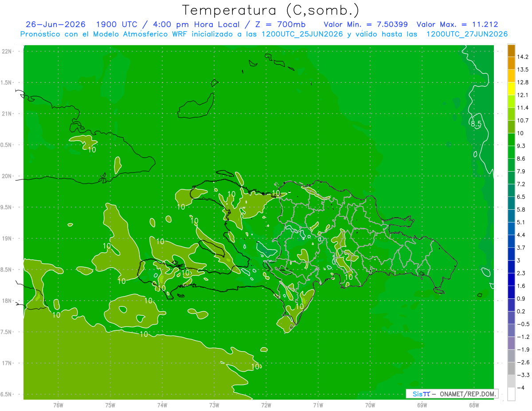
Task: Select the pressure level "Z = 700mb"
Action: 281,24
